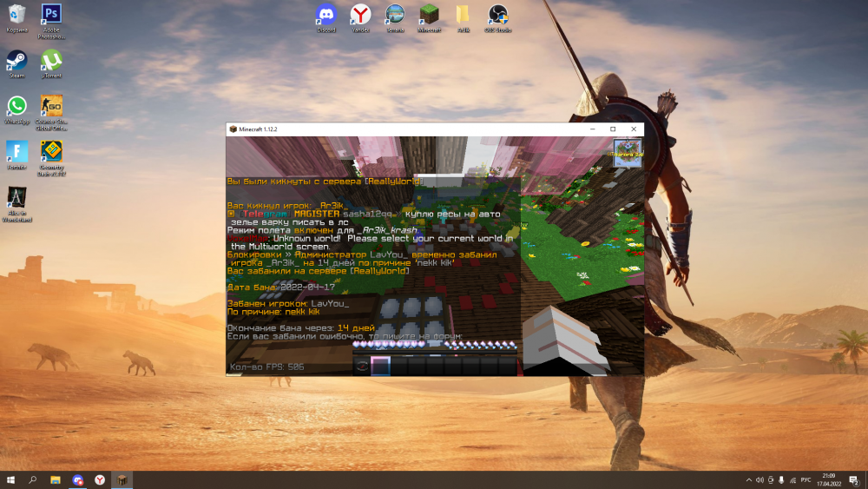Image resolution: width=868 pixels, height=489 pixels.
Task: Open the notification center with 2 notifications
Action: click(x=854, y=480)
